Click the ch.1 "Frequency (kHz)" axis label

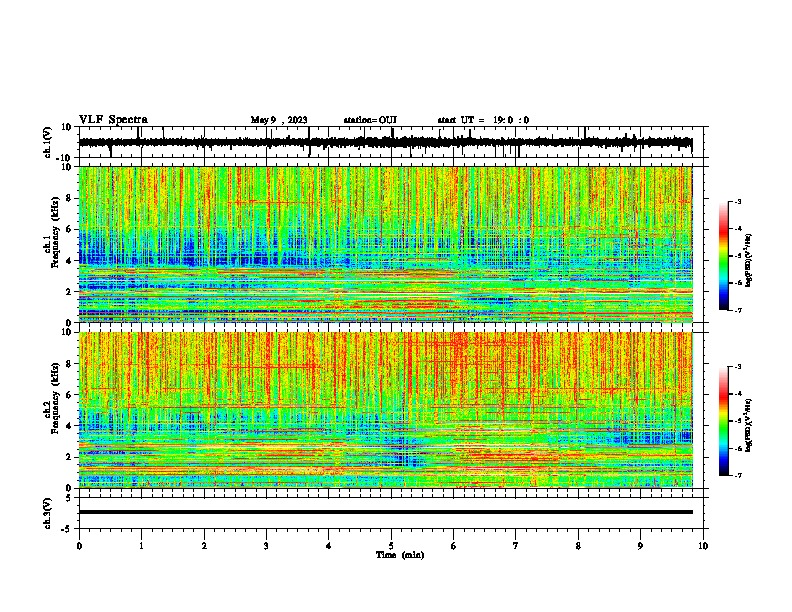point(55,232)
